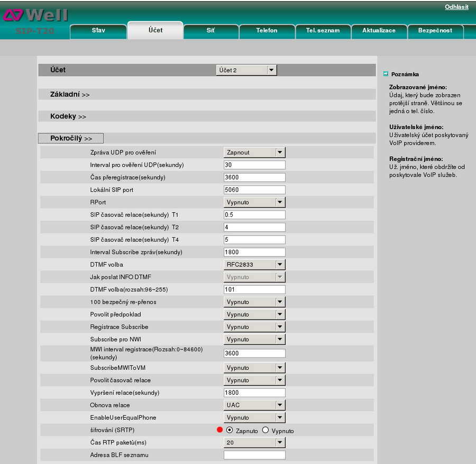Expand the Základní section
Screen dimensions: 476x464
coord(70,94)
